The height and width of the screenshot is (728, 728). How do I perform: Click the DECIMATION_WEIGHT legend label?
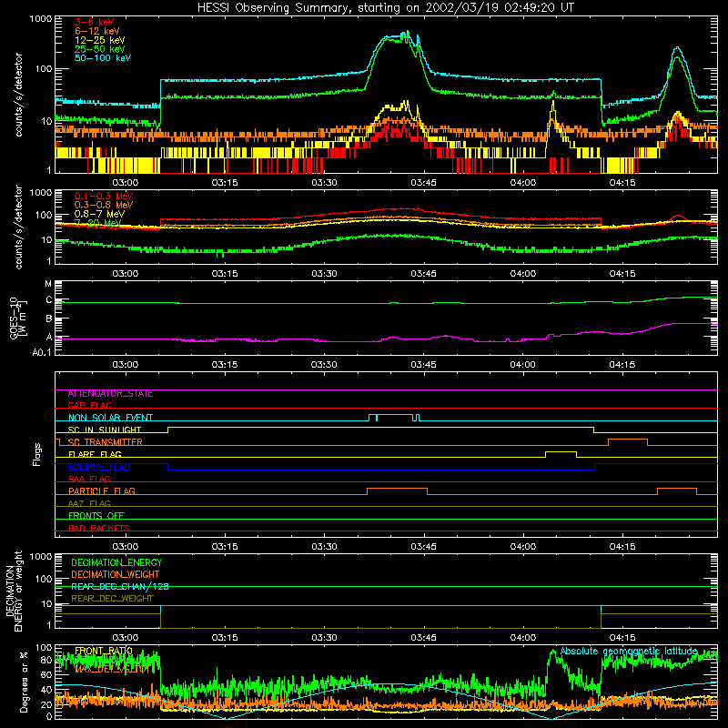pyautogui.click(x=116, y=575)
